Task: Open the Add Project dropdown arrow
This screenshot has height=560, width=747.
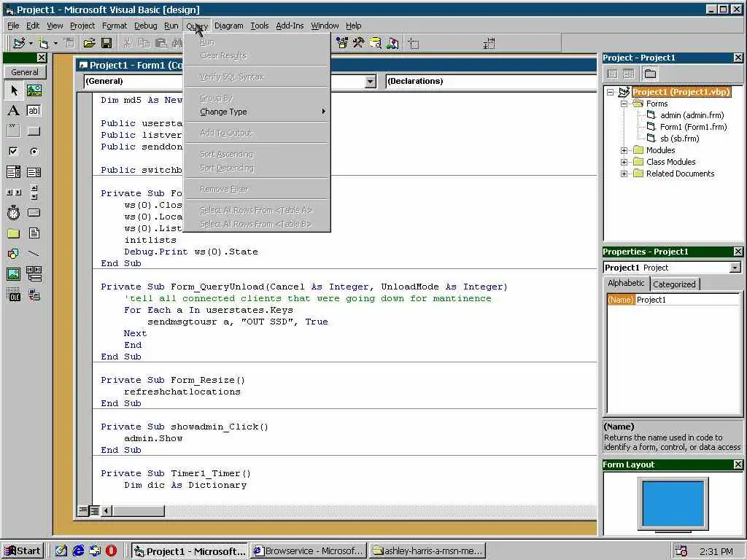Action: point(31,43)
